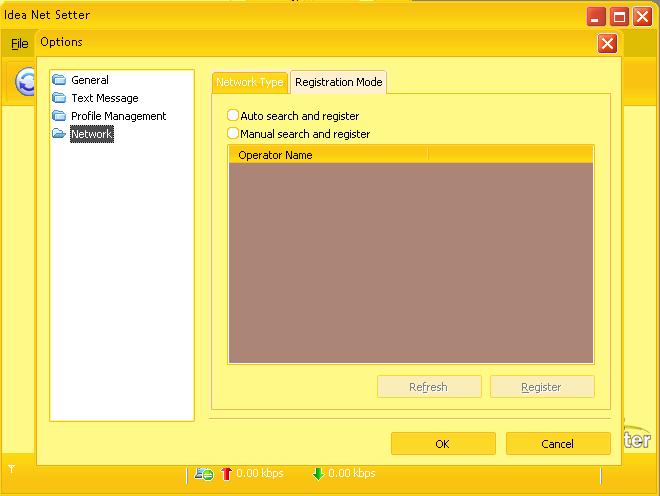Viewport: 660px width, 496px height.
Task: Open the File menu in main window
Action: (x=19, y=43)
